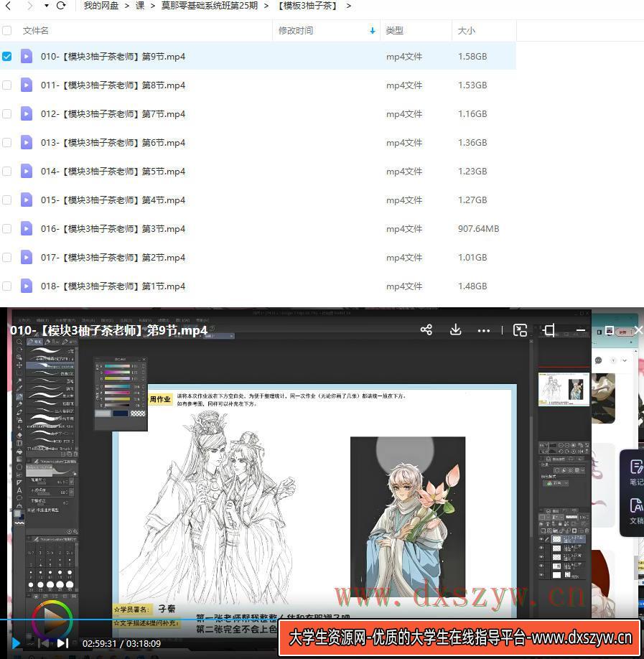
Task: Check the 017- 第2节.mp4 checkbox
Action: [x=6, y=257]
